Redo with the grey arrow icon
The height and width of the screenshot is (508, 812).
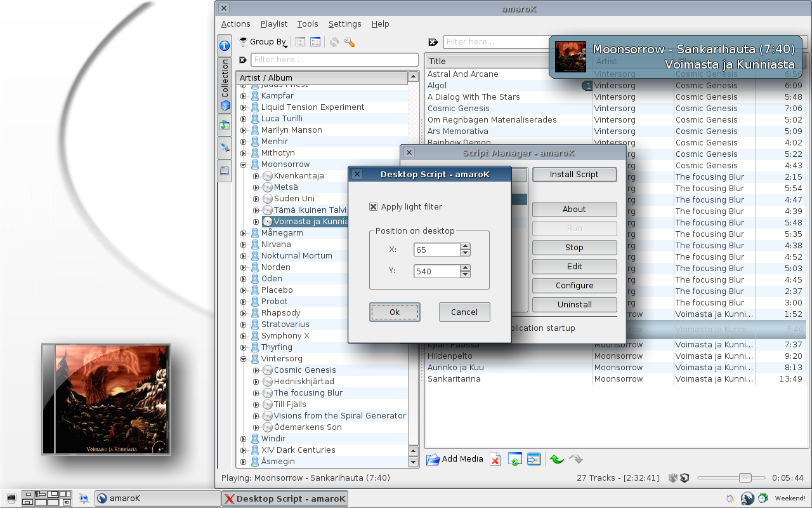click(x=576, y=459)
